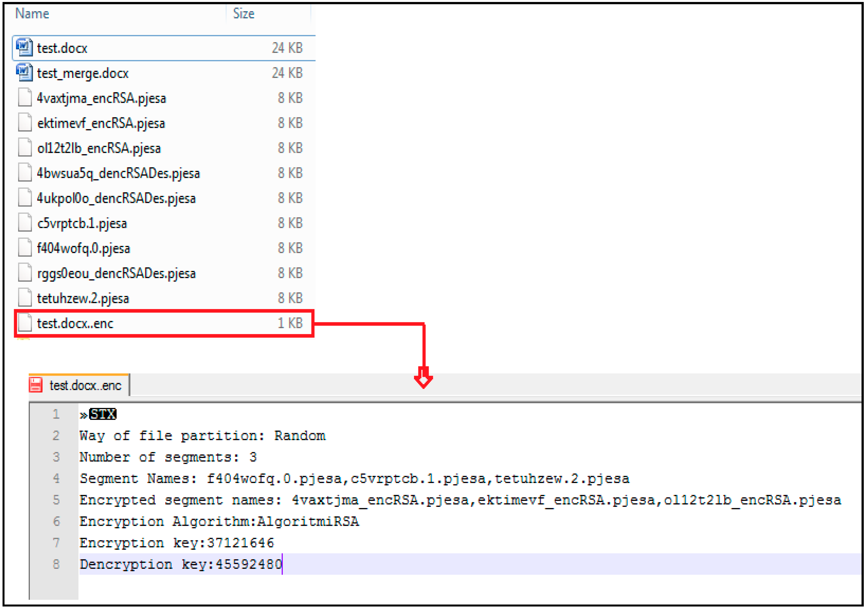Select the tetuhzew.2.pjesa file entry
The width and height of the screenshot is (868, 611).
83,298
